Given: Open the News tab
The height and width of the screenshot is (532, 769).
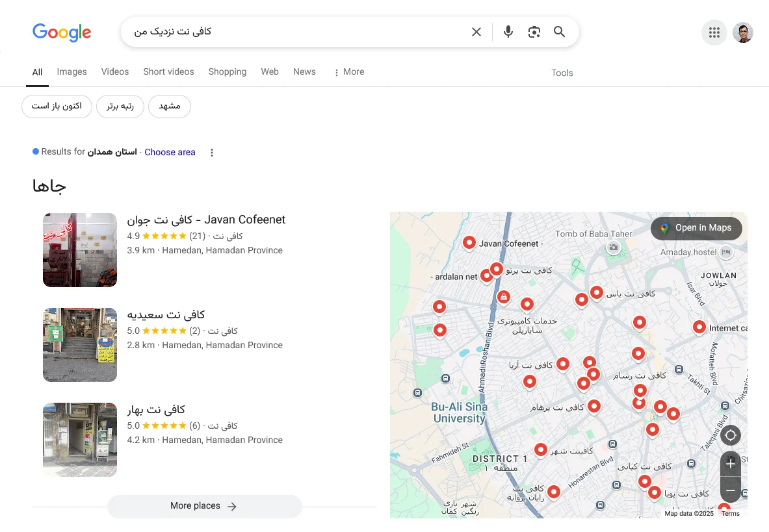Looking at the screenshot, I should tap(305, 72).
